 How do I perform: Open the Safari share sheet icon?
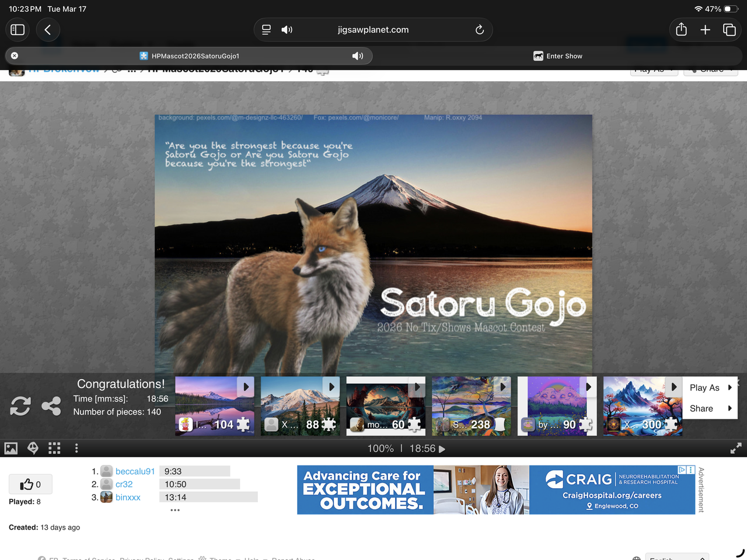click(681, 30)
